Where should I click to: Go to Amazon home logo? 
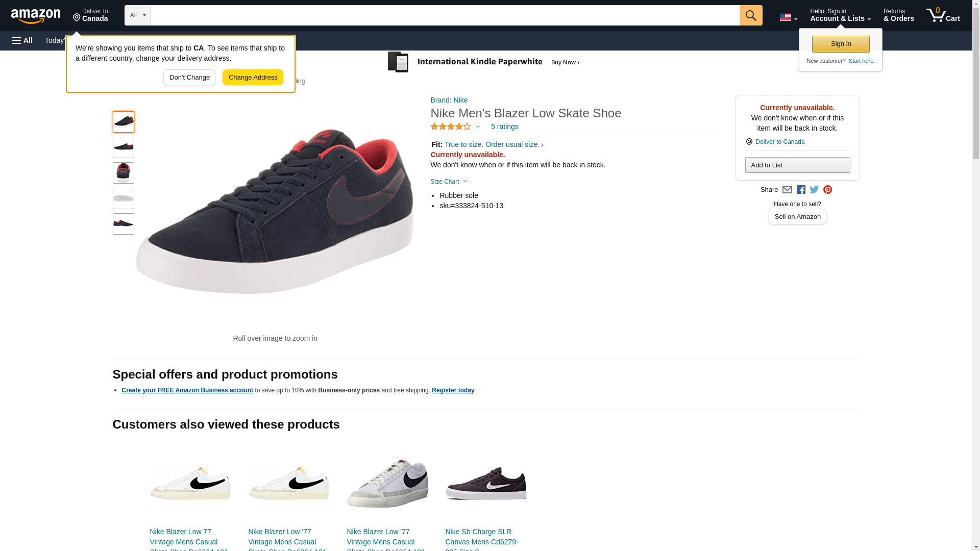pos(36,16)
